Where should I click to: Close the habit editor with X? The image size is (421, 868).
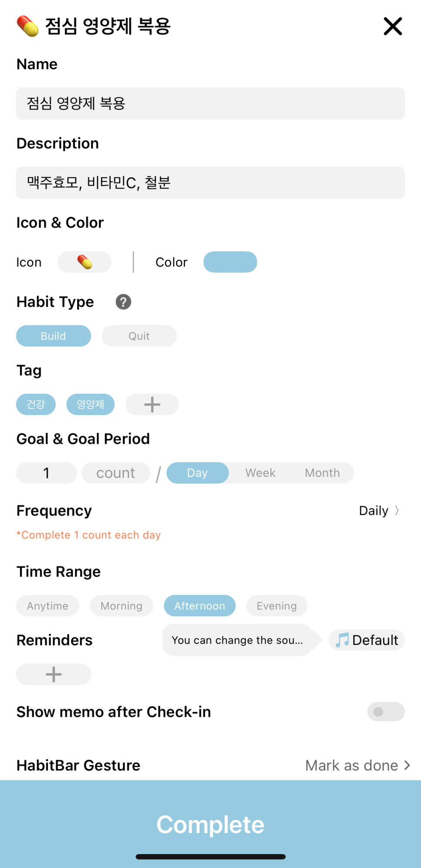393,26
